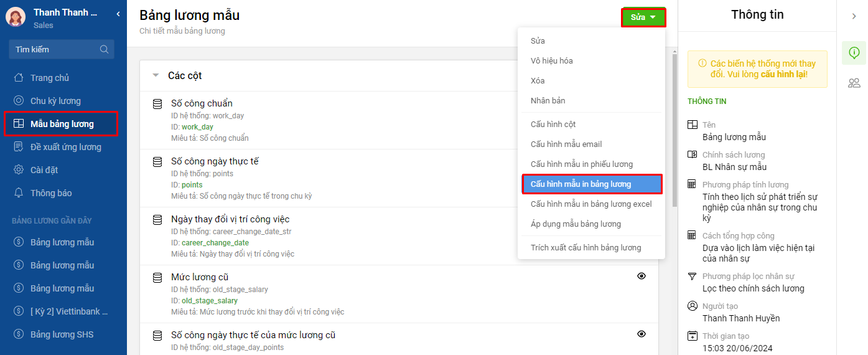Image resolution: width=868 pixels, height=355 pixels.
Task: Click the Đề xuất ứng lương document icon
Action: (19, 147)
